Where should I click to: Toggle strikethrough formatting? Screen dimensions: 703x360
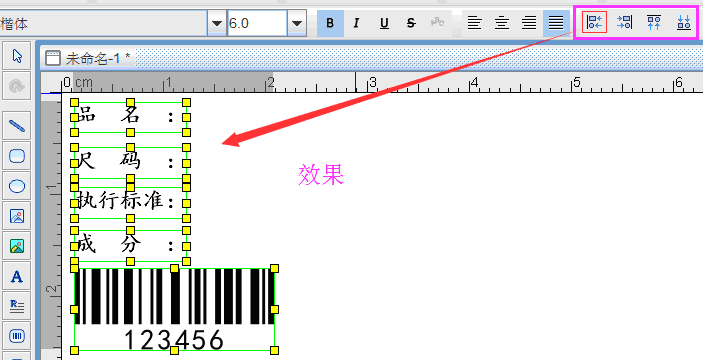411,23
